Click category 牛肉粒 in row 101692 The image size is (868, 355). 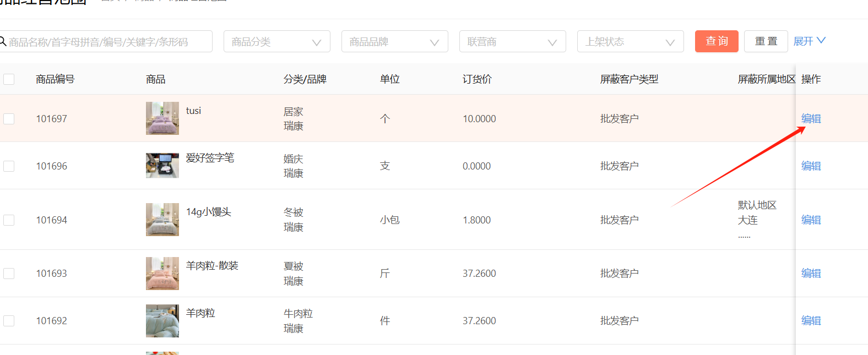point(298,314)
